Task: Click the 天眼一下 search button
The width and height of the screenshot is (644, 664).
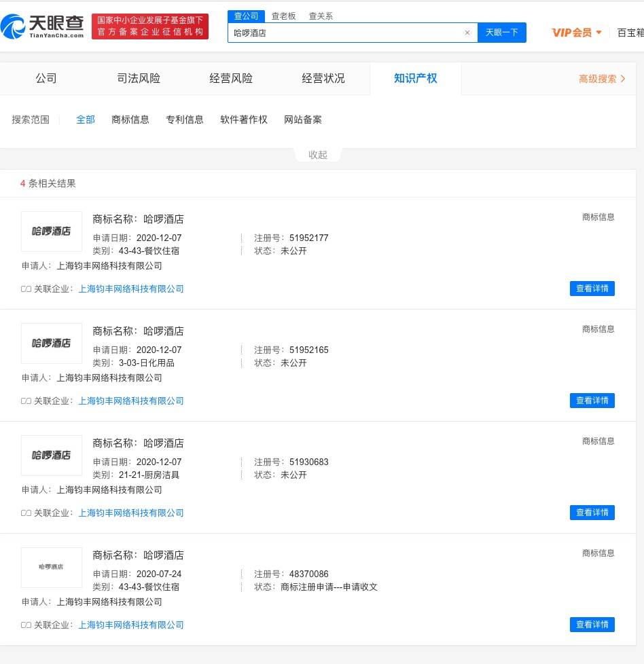Action: pyautogui.click(x=501, y=33)
